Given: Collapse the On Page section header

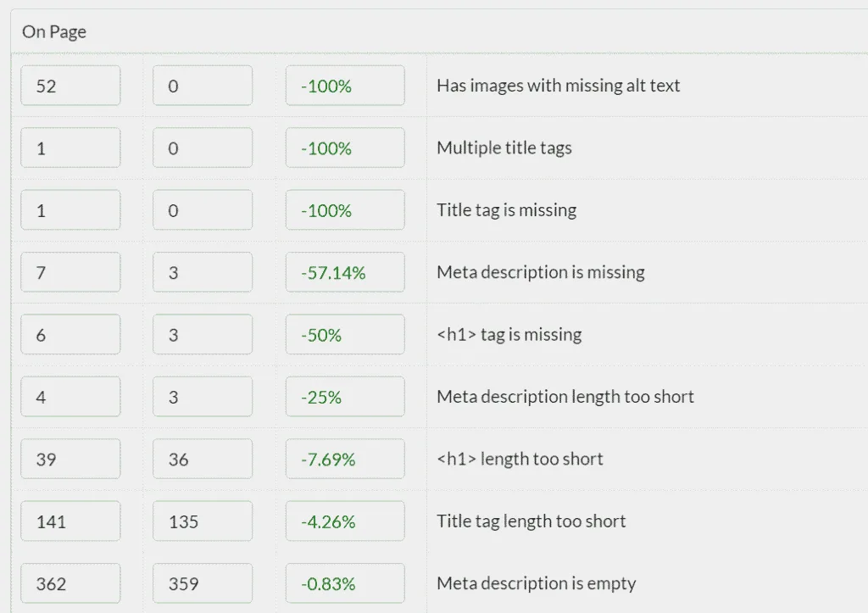Looking at the screenshot, I should [x=53, y=31].
